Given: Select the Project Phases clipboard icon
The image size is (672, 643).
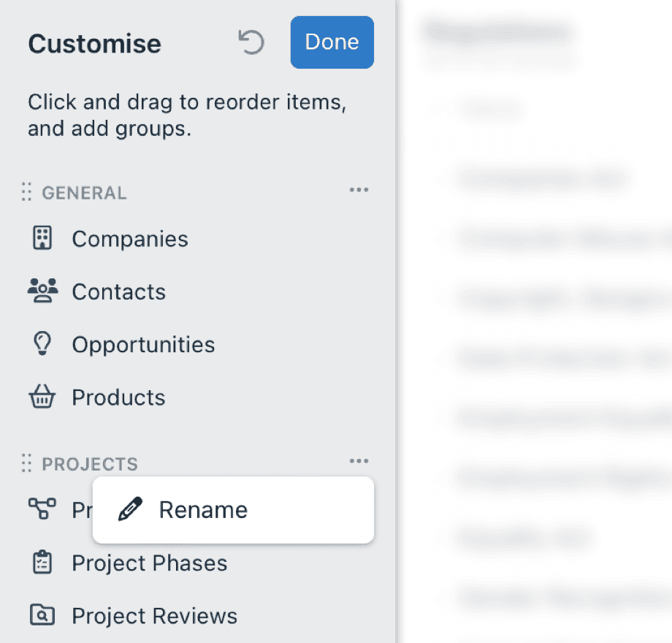Looking at the screenshot, I should (x=42, y=563).
